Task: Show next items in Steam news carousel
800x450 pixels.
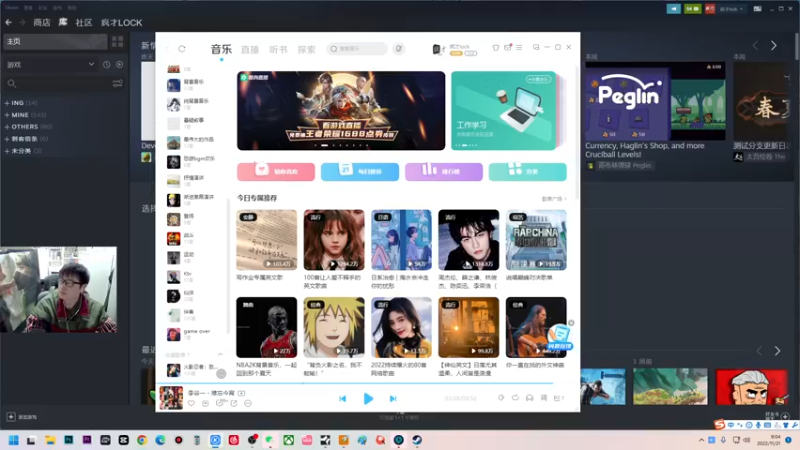Action: [x=774, y=45]
